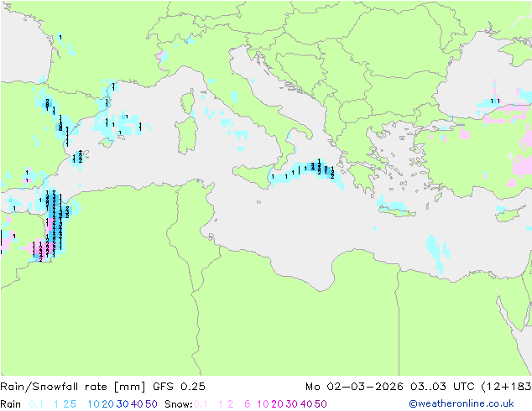Click the rain legend value 10

[x=93, y=404]
